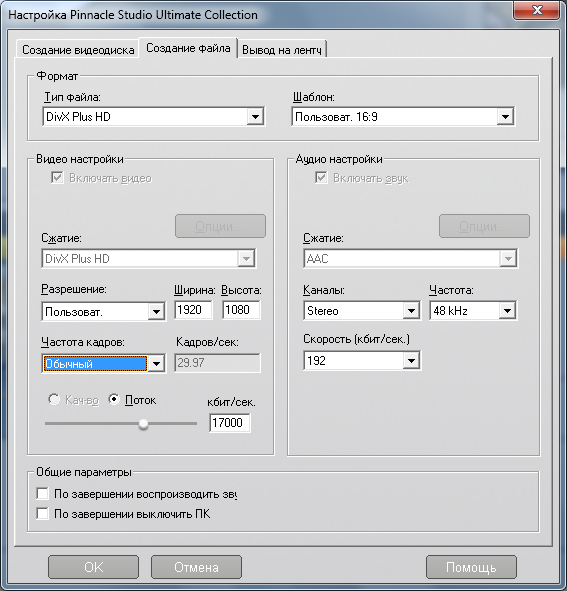Screen dimensions: 567x591
Task: Click the video bitrate slider handle
Action: click(143, 424)
